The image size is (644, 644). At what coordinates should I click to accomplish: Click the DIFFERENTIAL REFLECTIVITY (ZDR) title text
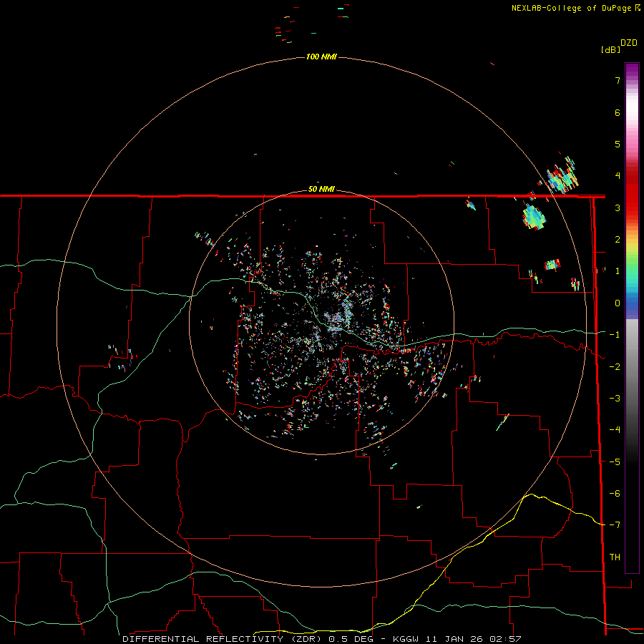point(224,639)
